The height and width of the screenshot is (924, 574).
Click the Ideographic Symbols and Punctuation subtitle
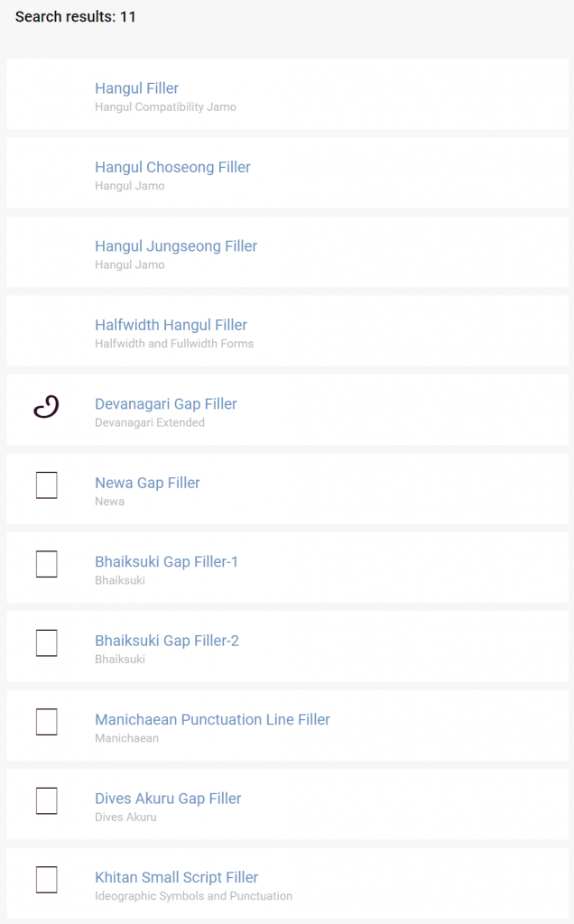tap(193, 896)
